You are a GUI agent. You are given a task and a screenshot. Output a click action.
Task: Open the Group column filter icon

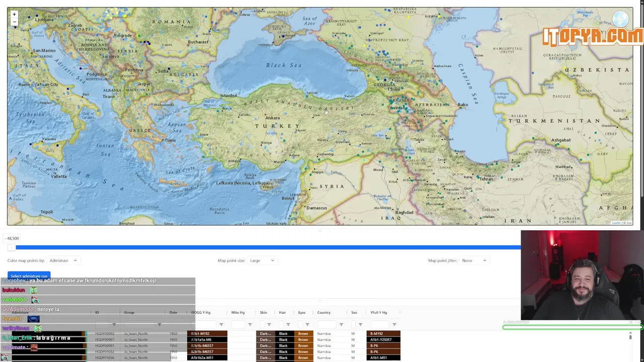(159, 324)
